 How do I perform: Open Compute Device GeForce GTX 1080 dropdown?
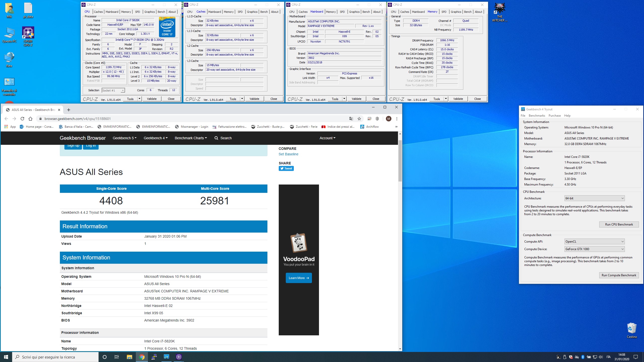coord(594,249)
